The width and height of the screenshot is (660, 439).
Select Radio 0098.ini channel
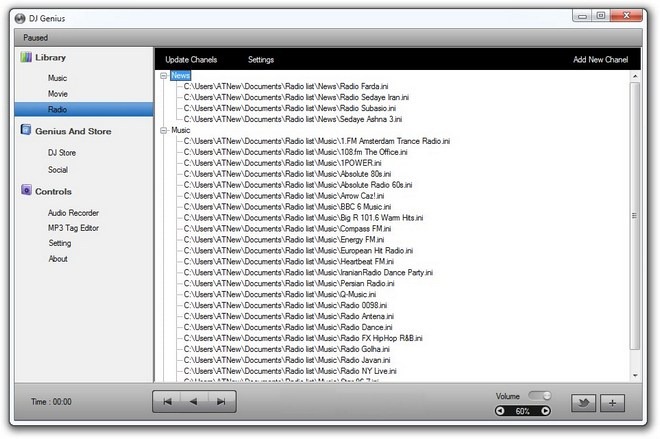[285, 305]
